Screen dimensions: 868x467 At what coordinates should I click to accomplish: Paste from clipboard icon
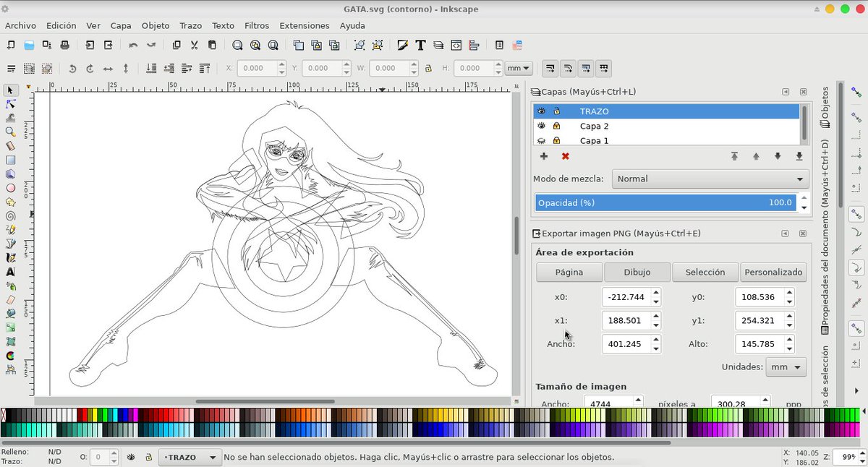click(212, 45)
